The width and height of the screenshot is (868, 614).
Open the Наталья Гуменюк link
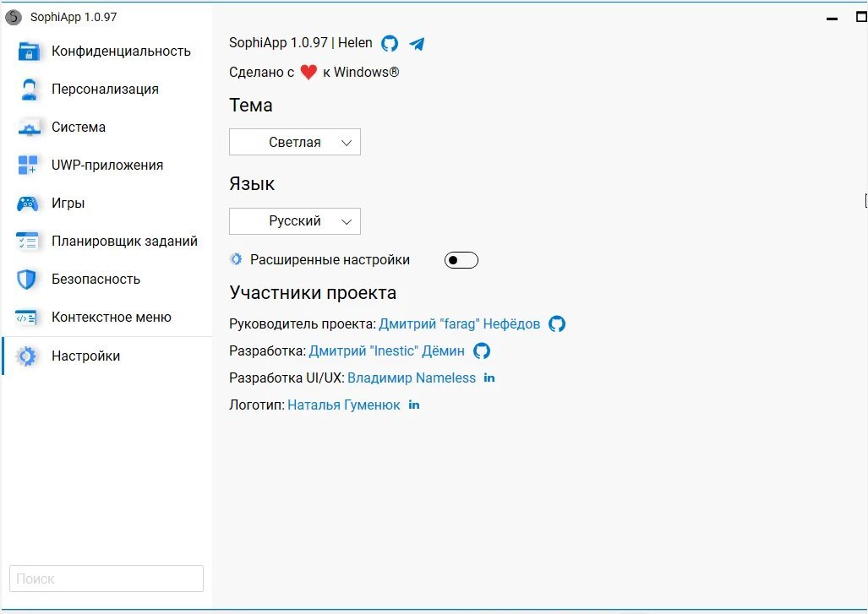(x=344, y=405)
